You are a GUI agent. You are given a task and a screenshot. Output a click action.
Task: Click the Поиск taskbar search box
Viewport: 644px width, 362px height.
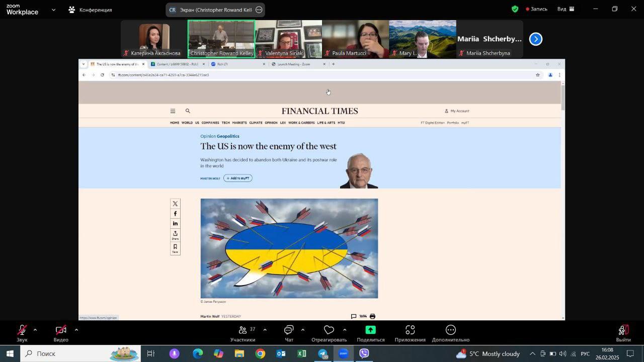tap(80, 353)
